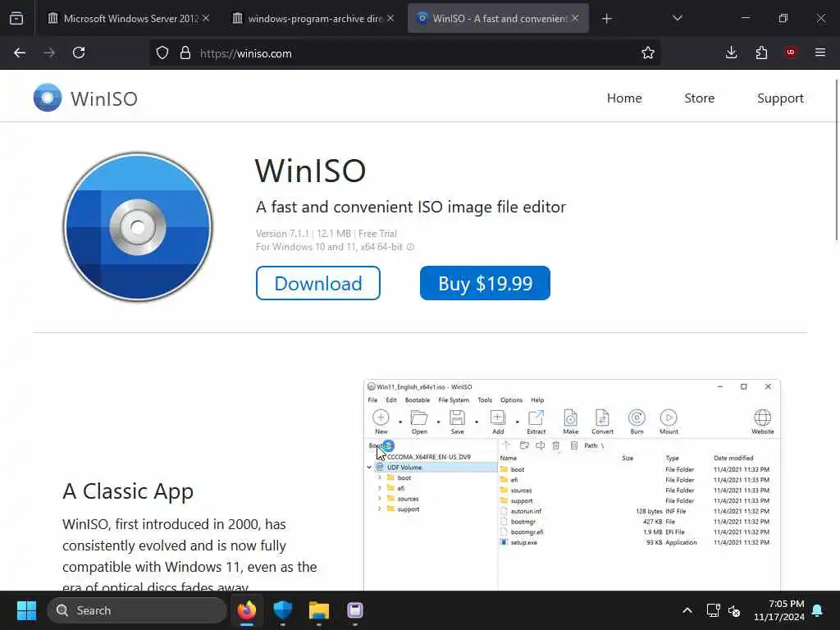Open the network status tray icon

[x=713, y=610]
